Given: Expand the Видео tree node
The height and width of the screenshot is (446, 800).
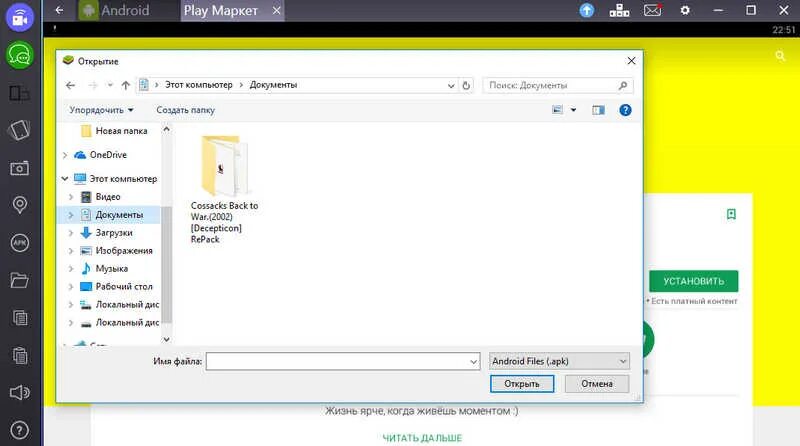Looking at the screenshot, I should click(x=71, y=197).
